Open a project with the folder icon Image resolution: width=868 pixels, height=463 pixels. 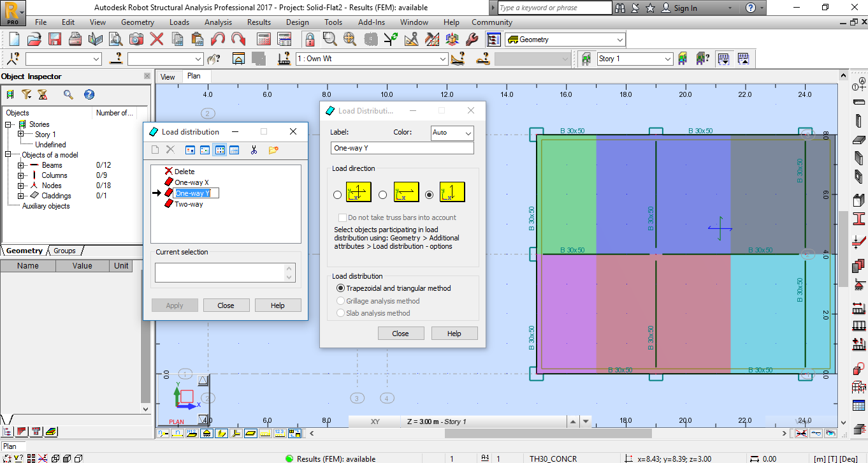(34, 39)
